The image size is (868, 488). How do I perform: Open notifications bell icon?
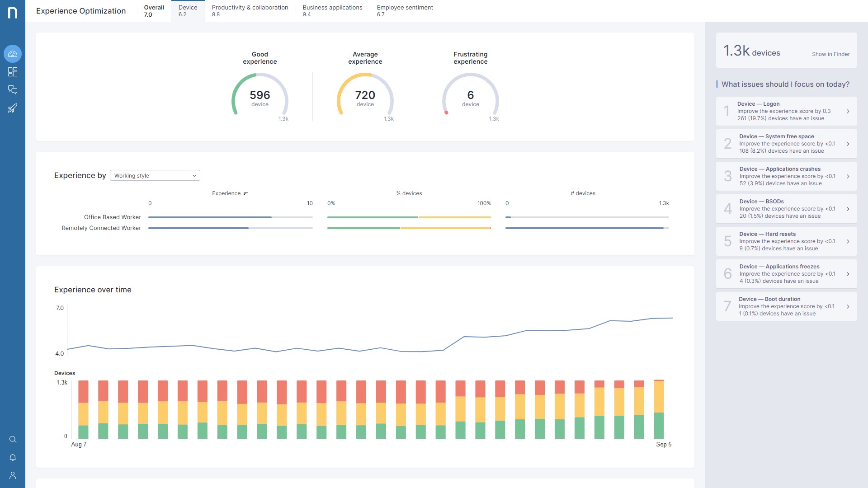pos(13,457)
